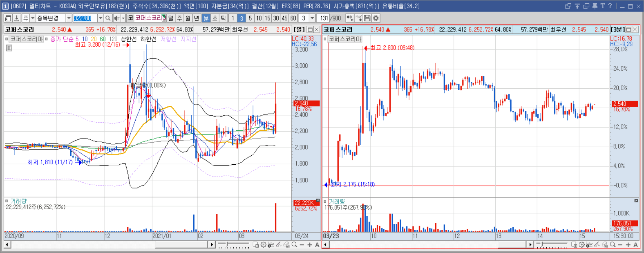This screenshot has width=644, height=253.
Task: Click right scroll arrow under 3-minute chart
Action: (530, 245)
